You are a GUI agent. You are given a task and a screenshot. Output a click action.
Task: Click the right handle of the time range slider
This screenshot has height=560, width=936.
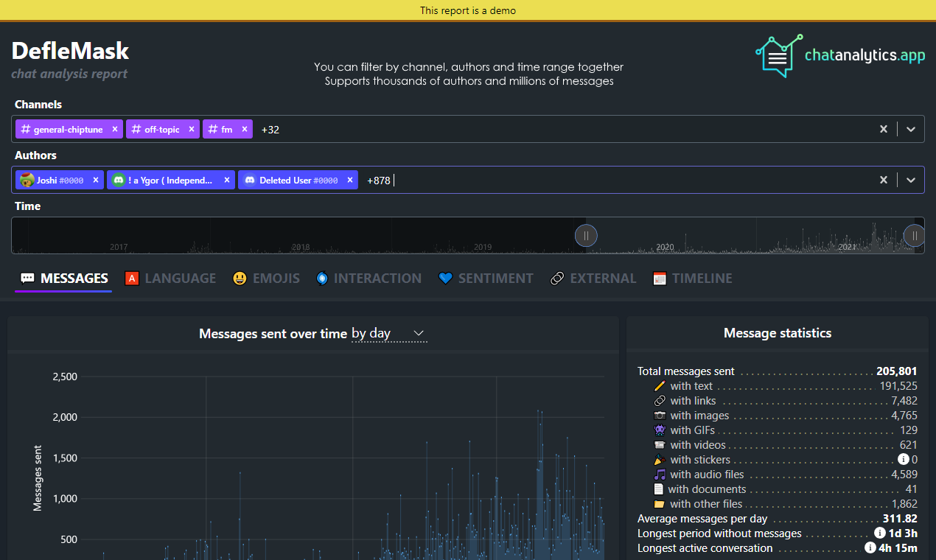(914, 235)
